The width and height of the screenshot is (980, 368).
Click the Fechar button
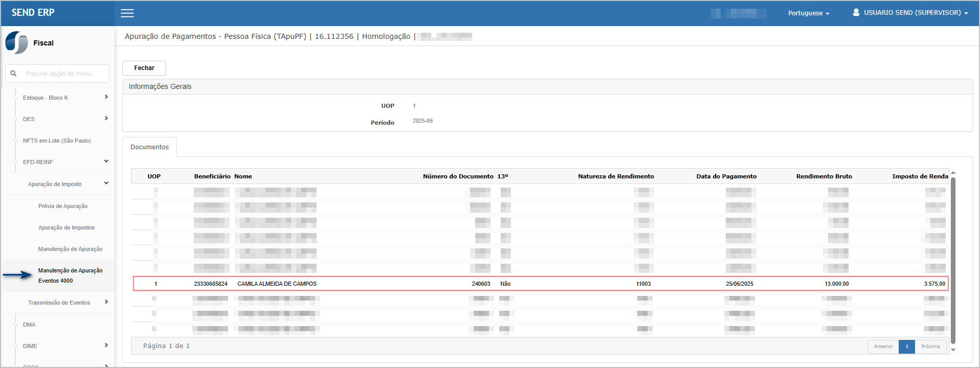144,68
